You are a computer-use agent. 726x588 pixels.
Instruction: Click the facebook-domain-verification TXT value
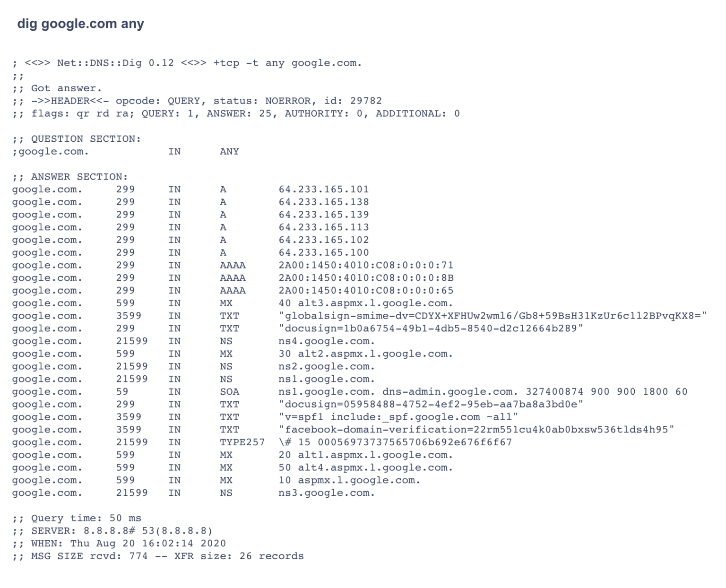[476, 430]
